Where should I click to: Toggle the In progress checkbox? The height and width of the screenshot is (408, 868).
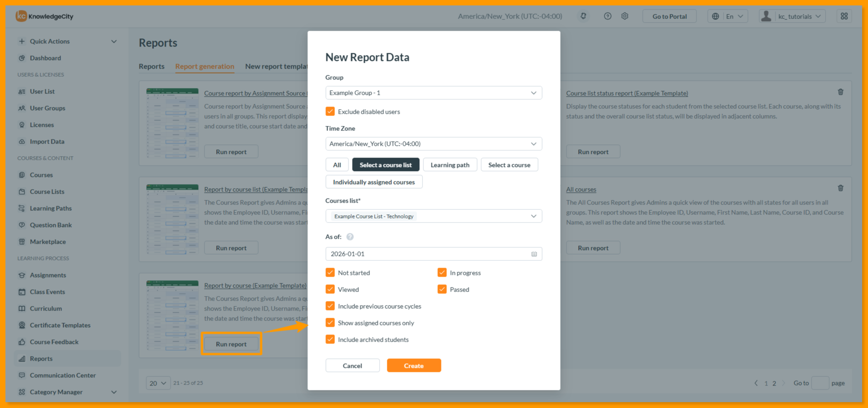point(442,273)
